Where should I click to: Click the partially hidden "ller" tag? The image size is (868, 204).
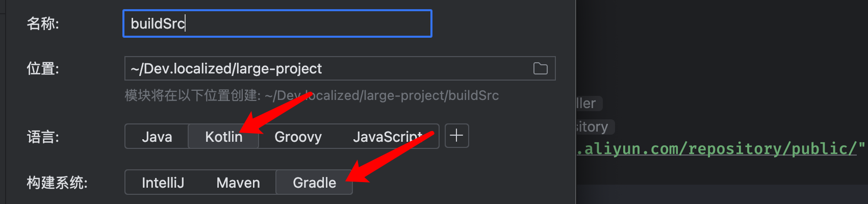click(588, 104)
